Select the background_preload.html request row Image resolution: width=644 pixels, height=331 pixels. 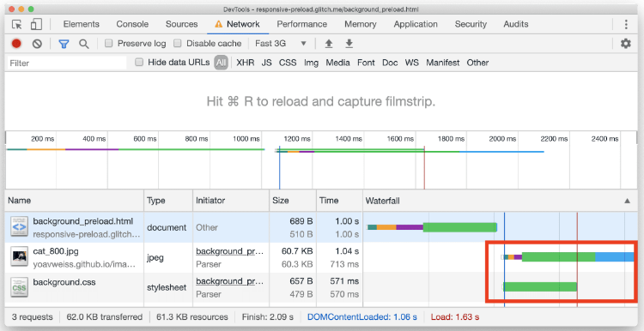click(322, 227)
